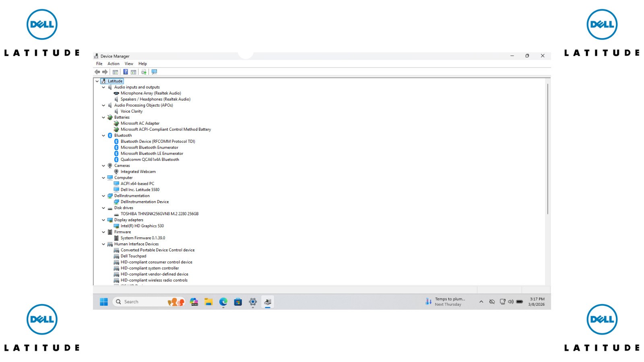The width and height of the screenshot is (644, 362).
Task: Collapse the Audio Processing Objects chevron
Action: pyautogui.click(x=103, y=105)
